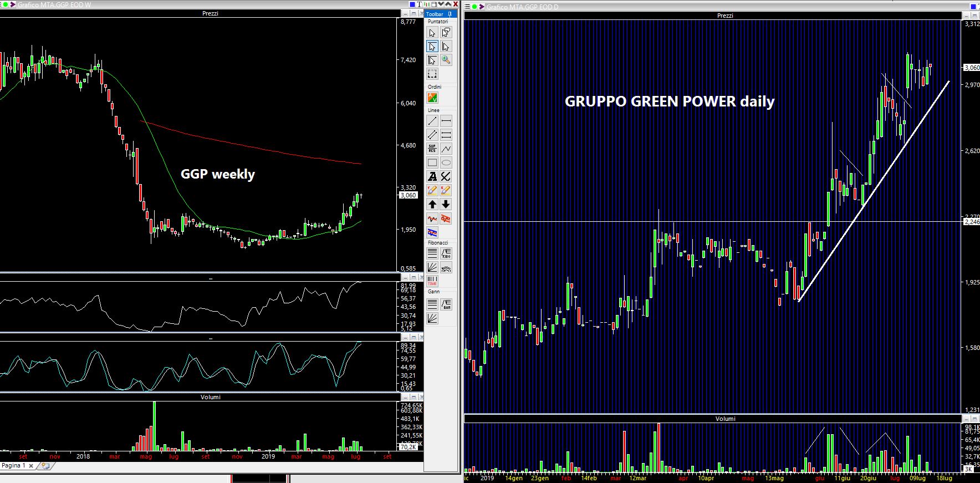Select the Fibonacci fan tool
The height and width of the screenshot is (483, 980).
(x=432, y=267)
